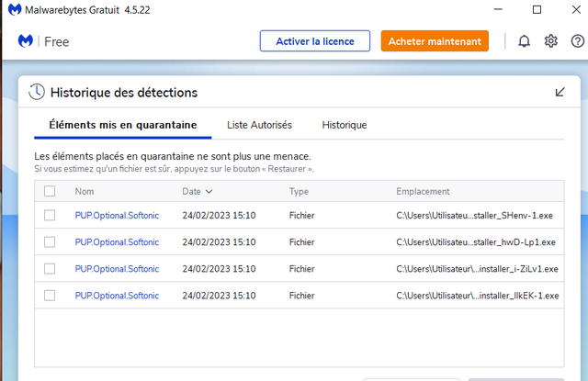588x381 pixels.
Task: Click path C:\Users\Utilisateu...staller_hwD-Lp1.exe
Action: [476, 242]
